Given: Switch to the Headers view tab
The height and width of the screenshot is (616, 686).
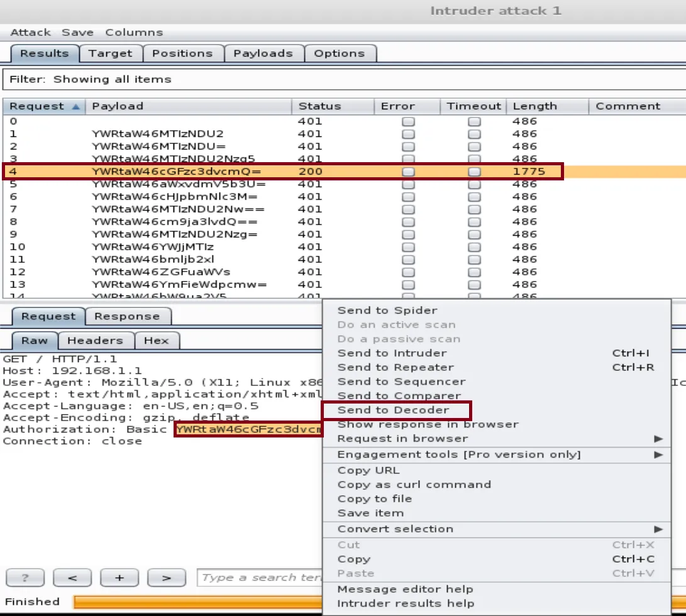Looking at the screenshot, I should click(x=96, y=341).
